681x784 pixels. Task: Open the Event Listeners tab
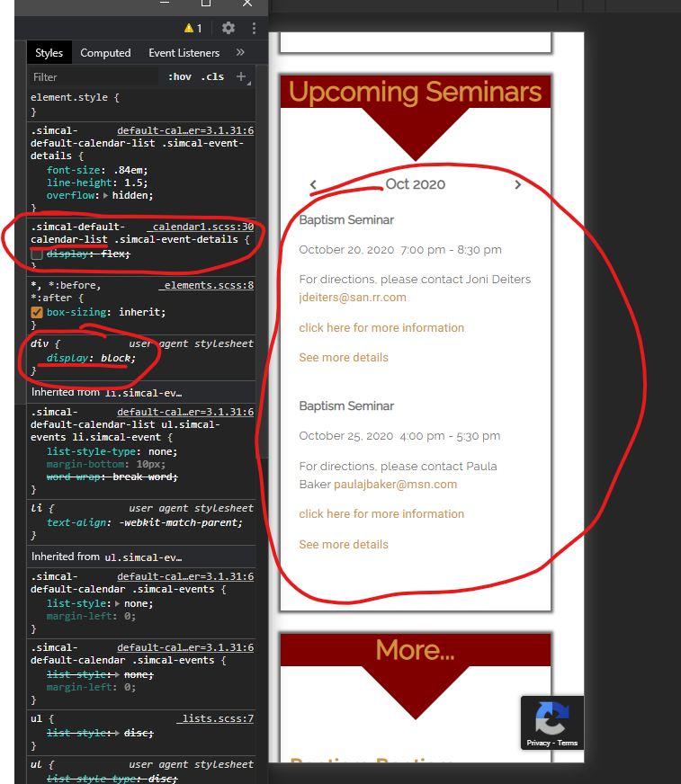point(184,53)
